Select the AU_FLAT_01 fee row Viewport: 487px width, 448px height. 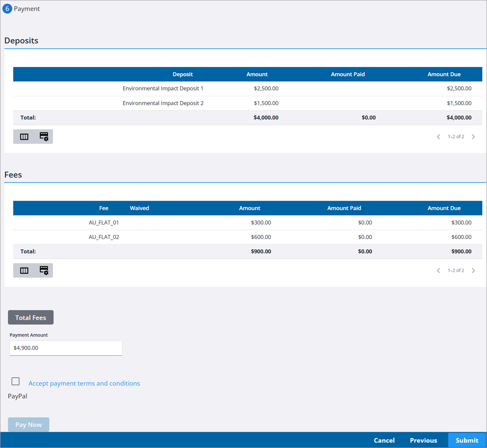pos(247,222)
